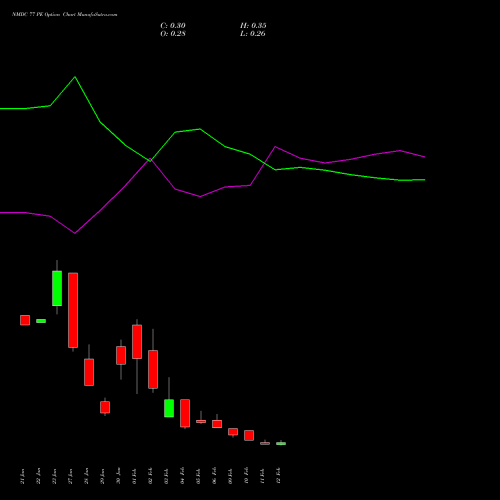Click the NMDC 77 PE Options chart title
The height and width of the screenshot is (500, 500).
click(x=64, y=15)
